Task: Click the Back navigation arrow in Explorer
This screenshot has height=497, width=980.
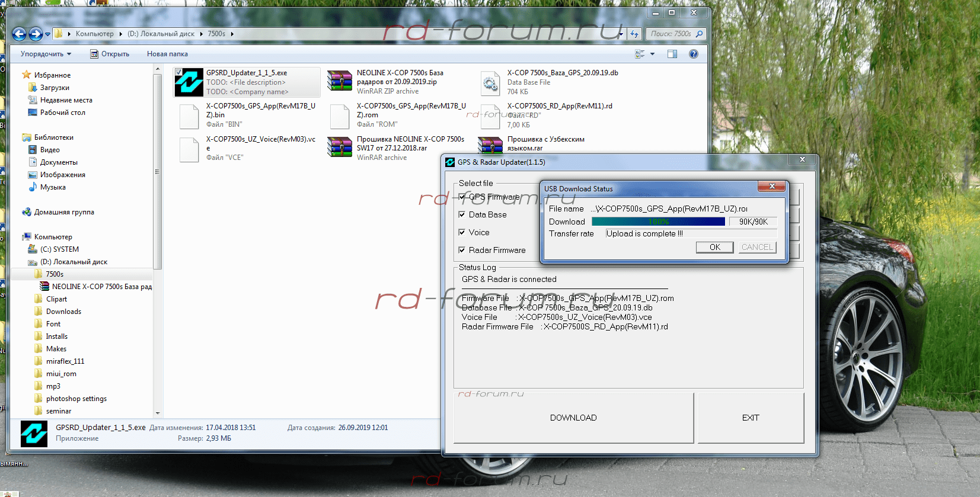Action: (19, 34)
